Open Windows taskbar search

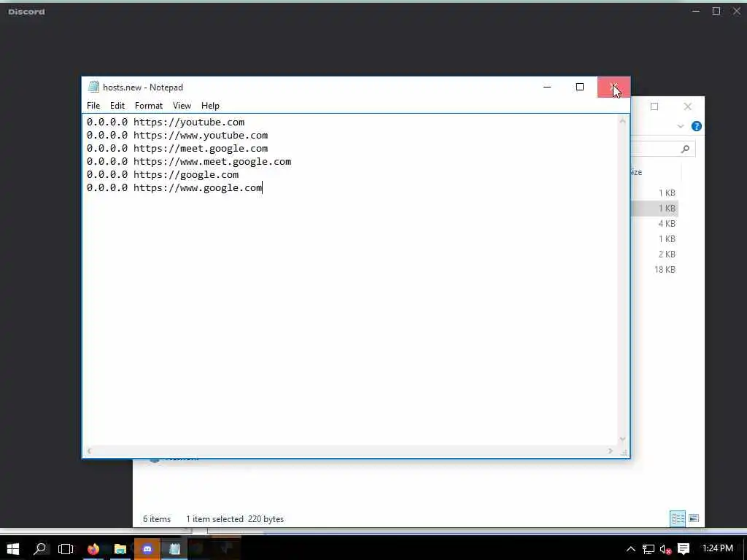40,548
